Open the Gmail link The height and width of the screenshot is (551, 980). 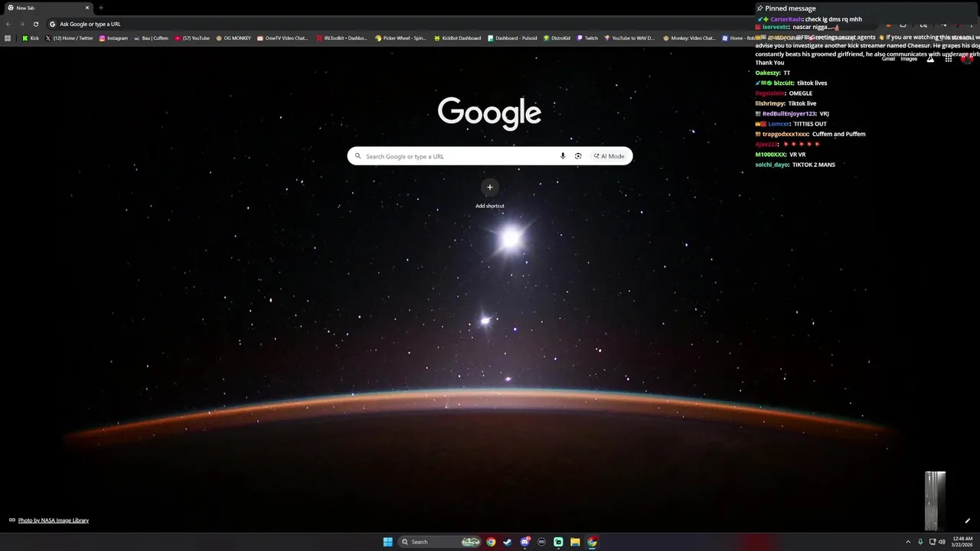pyautogui.click(x=888, y=59)
